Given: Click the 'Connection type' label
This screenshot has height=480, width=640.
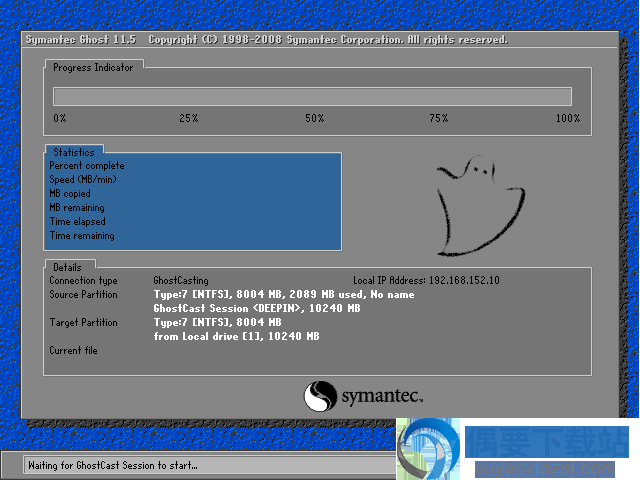Looking at the screenshot, I should [83, 281].
